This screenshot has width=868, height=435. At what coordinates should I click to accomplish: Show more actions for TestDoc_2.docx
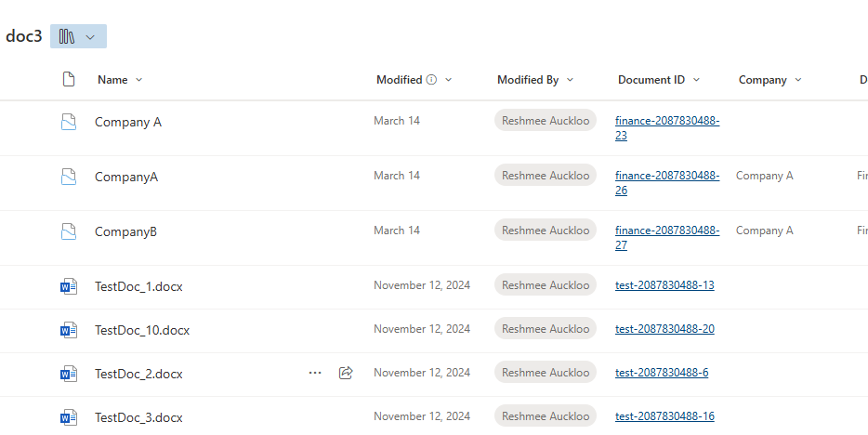pyautogui.click(x=315, y=373)
